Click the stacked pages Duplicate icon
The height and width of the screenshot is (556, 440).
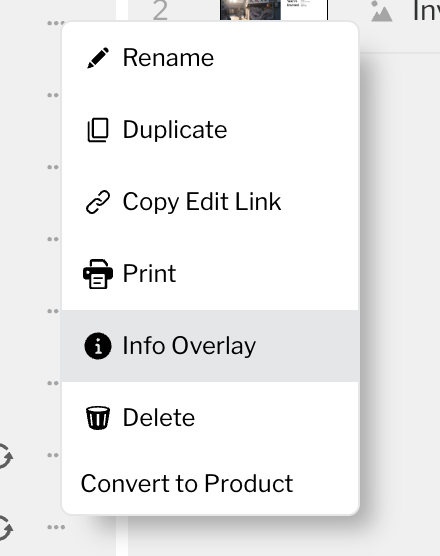tap(98, 130)
